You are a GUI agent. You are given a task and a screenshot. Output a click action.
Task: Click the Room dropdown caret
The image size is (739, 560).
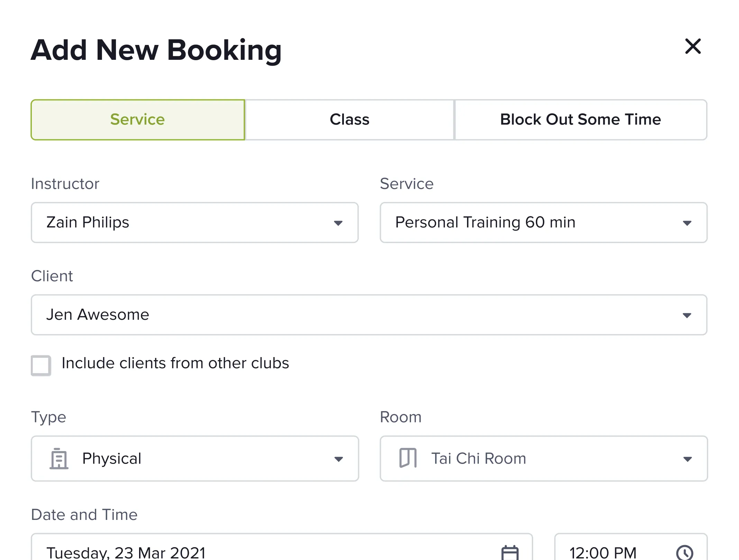687,459
